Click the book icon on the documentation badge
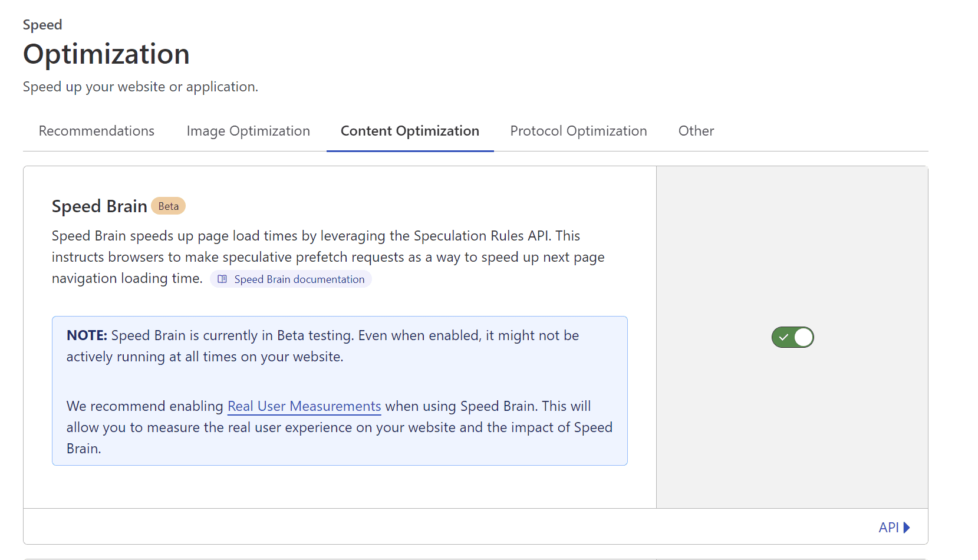Screen dimensions: 978x560 click(x=222, y=279)
